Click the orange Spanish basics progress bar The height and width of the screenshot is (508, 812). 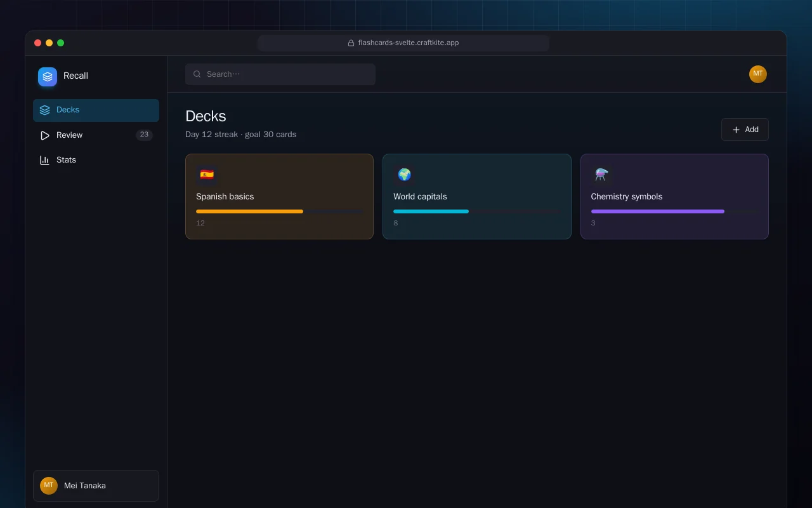coord(280,211)
